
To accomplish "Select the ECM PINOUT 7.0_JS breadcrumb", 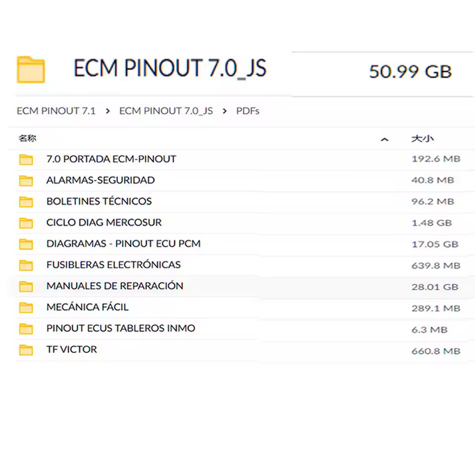I will point(166,111).
